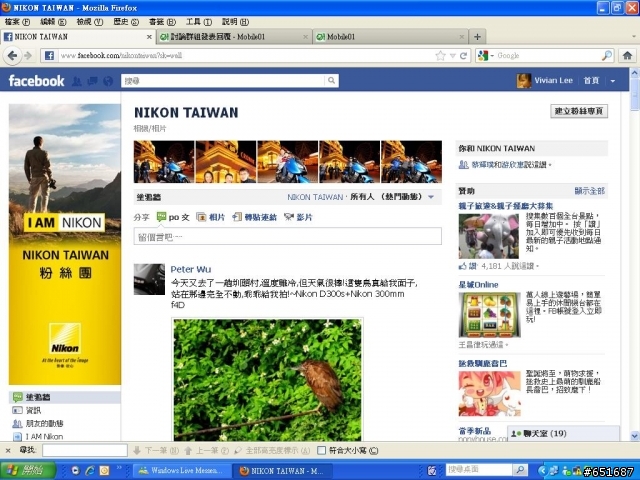Screen dimensions: 640x480
Task: Open the 書籤 menu
Action: pos(162,22)
